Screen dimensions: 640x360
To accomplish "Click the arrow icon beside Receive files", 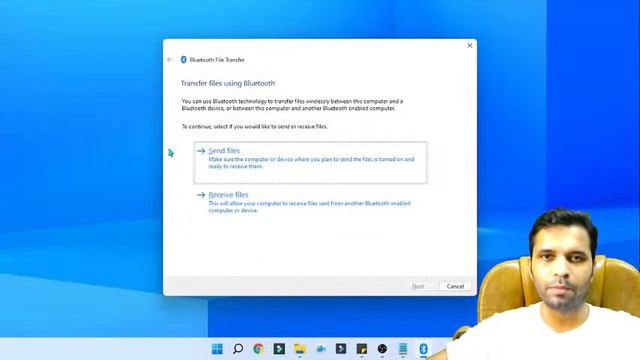I will (x=201, y=195).
